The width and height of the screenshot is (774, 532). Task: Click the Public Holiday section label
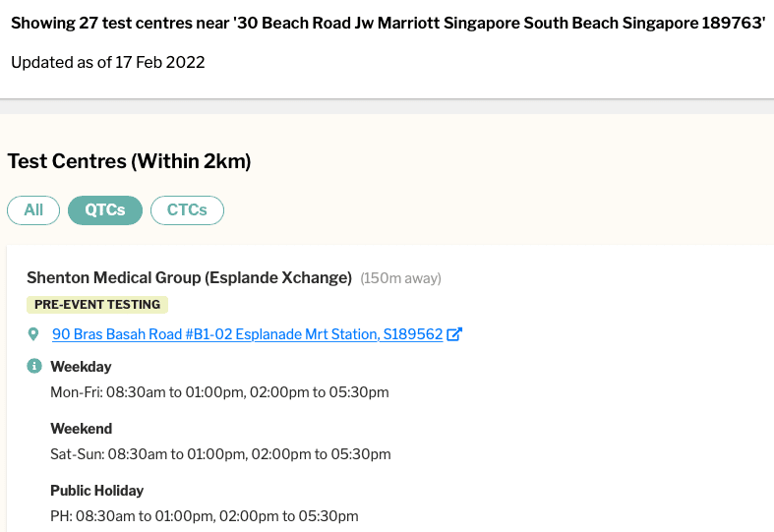pyautogui.click(x=96, y=491)
